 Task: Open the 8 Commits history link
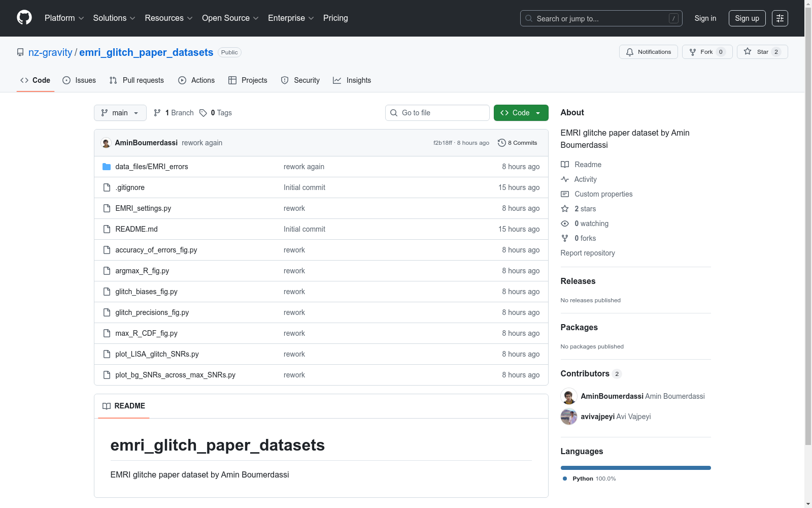click(x=518, y=143)
